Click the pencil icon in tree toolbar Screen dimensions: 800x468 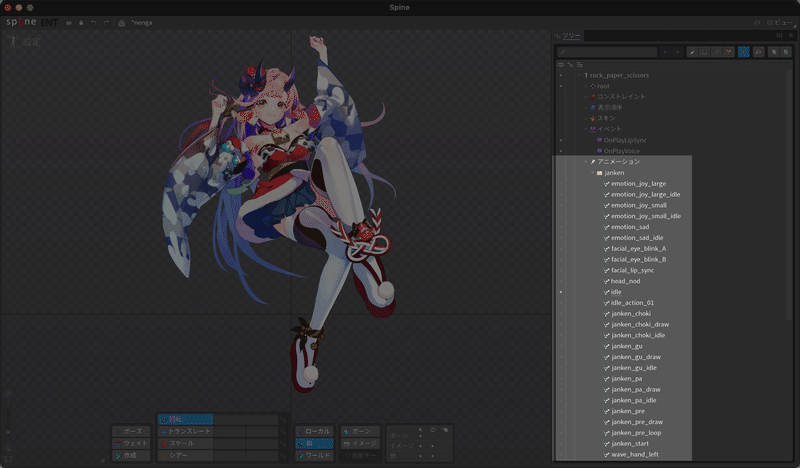692,52
